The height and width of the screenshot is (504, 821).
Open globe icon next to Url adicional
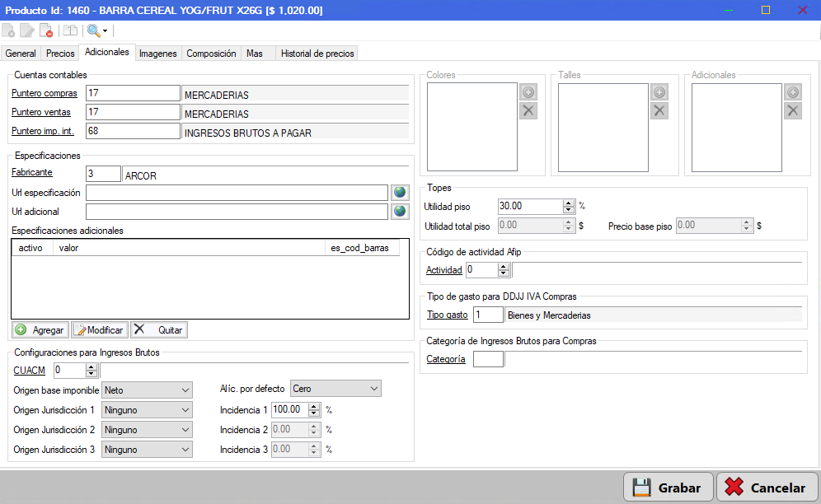(x=400, y=212)
